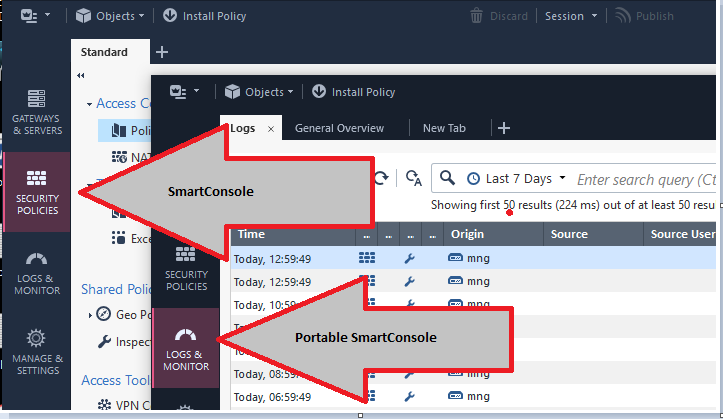Open the Inspection Settings item
The height and width of the screenshot is (419, 723).
pyautogui.click(x=124, y=342)
